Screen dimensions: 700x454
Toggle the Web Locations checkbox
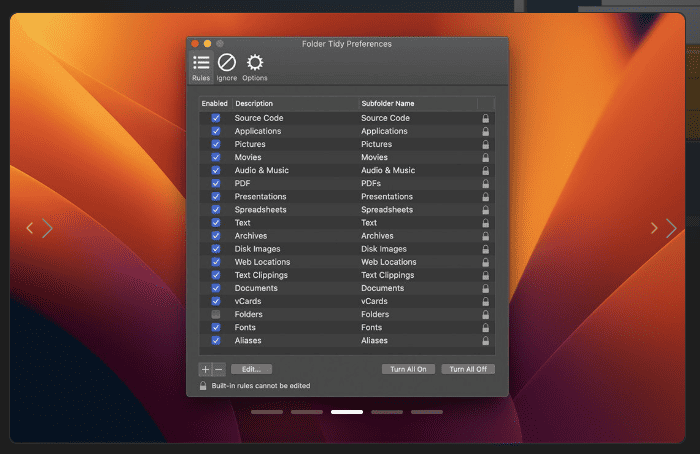[216, 262]
